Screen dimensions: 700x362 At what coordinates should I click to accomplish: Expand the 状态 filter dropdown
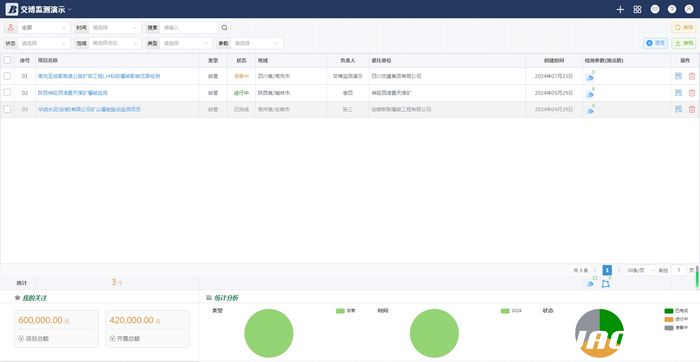[44, 43]
